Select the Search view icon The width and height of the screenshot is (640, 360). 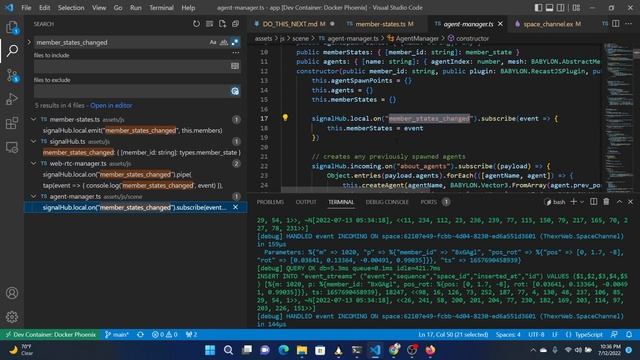pos(12,51)
